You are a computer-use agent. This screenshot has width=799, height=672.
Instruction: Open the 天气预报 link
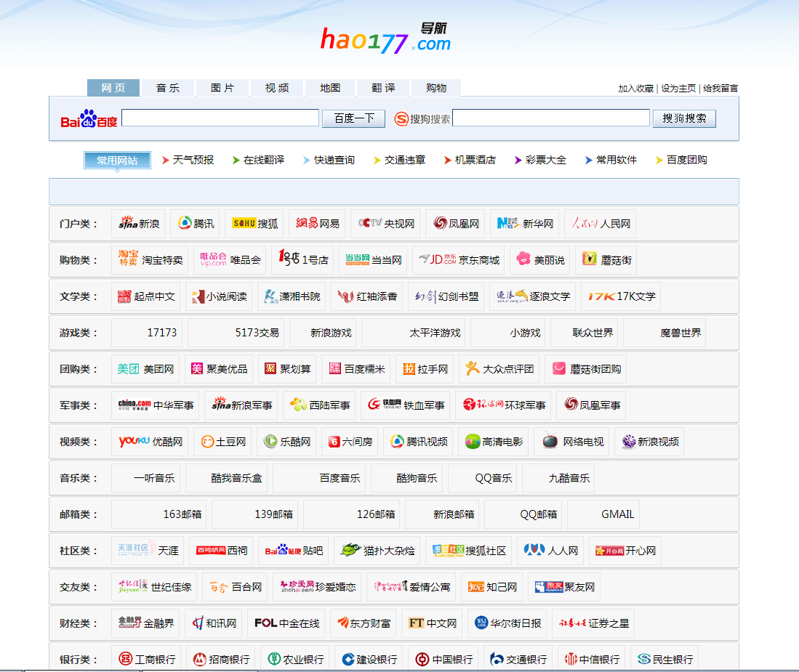(x=193, y=160)
